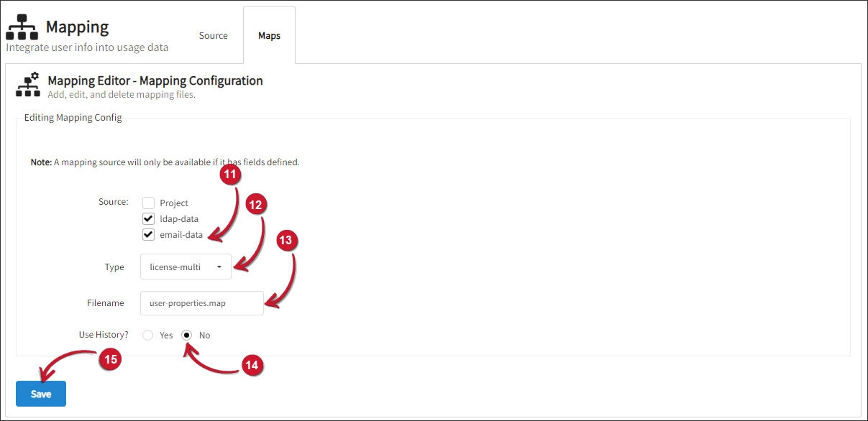Click red annotation marker 11
The height and width of the screenshot is (421, 868).
click(229, 174)
